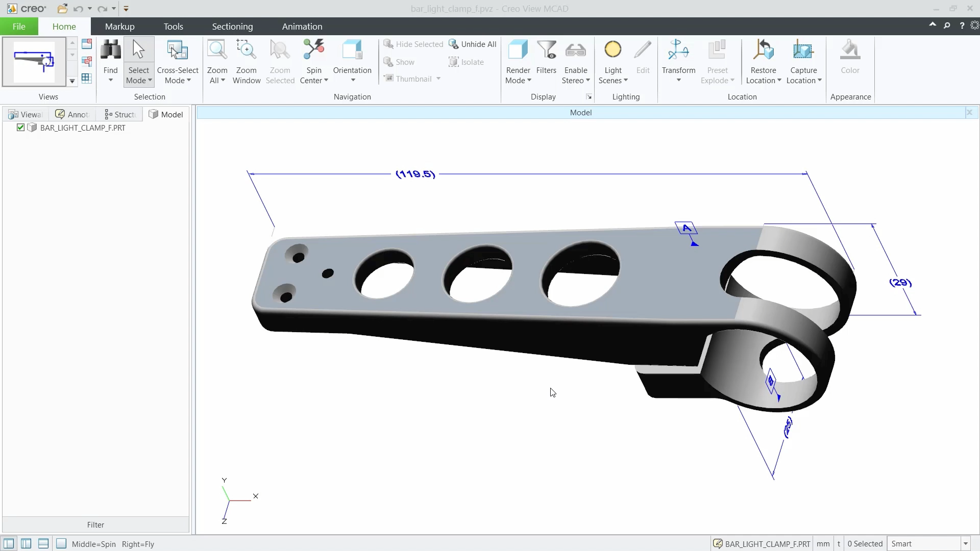Click Unhide All in Navigation group
Viewport: 980px width, 551px height.
pyautogui.click(x=473, y=44)
